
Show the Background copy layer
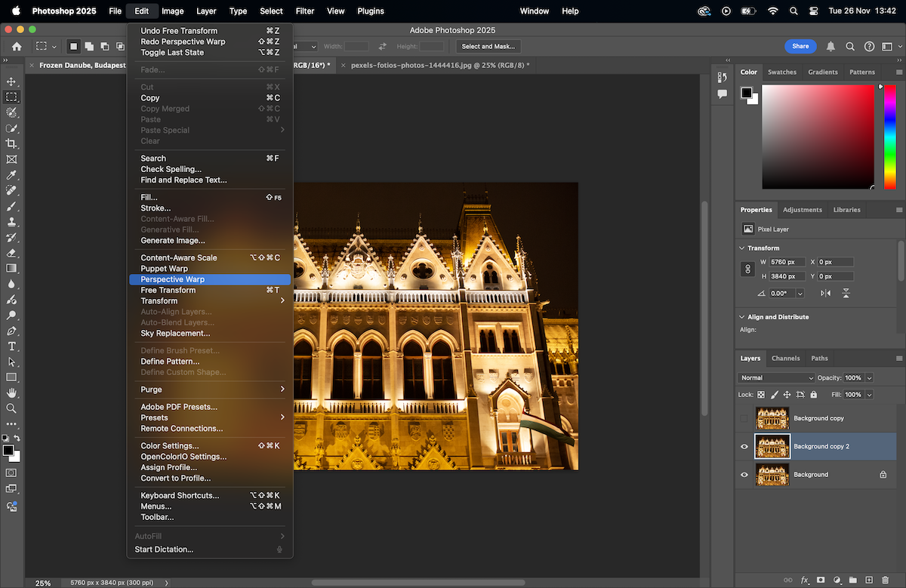[744, 418]
